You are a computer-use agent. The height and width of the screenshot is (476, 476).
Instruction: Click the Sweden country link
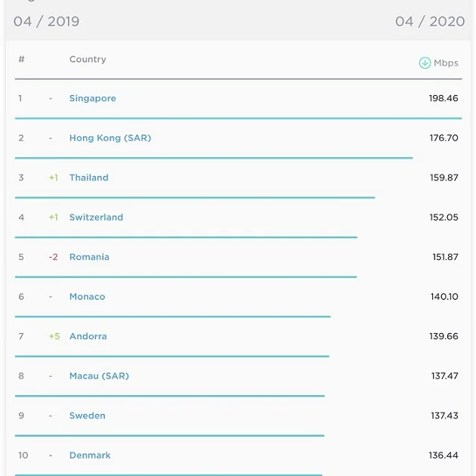point(87,416)
